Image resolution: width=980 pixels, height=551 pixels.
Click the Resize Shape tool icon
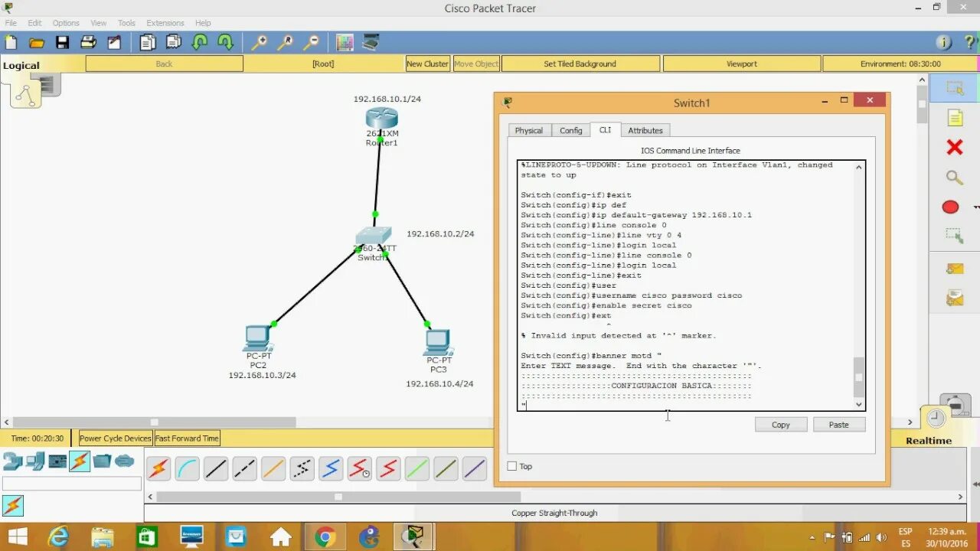pos(955,236)
